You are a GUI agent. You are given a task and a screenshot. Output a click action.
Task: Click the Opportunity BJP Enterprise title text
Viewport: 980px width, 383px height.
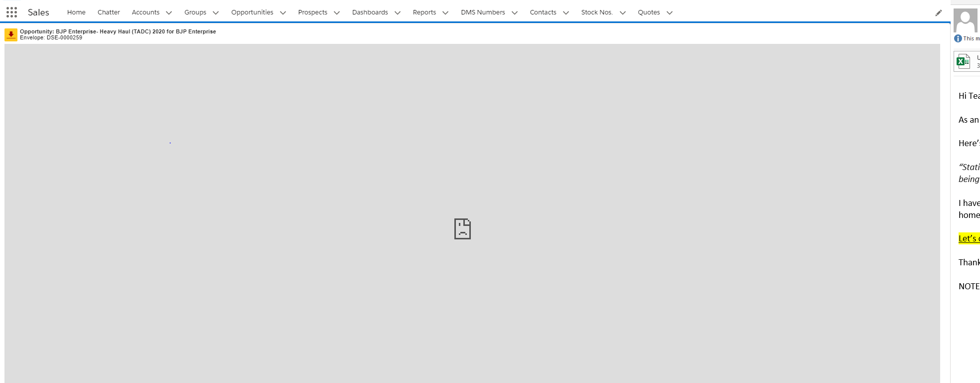(118, 31)
